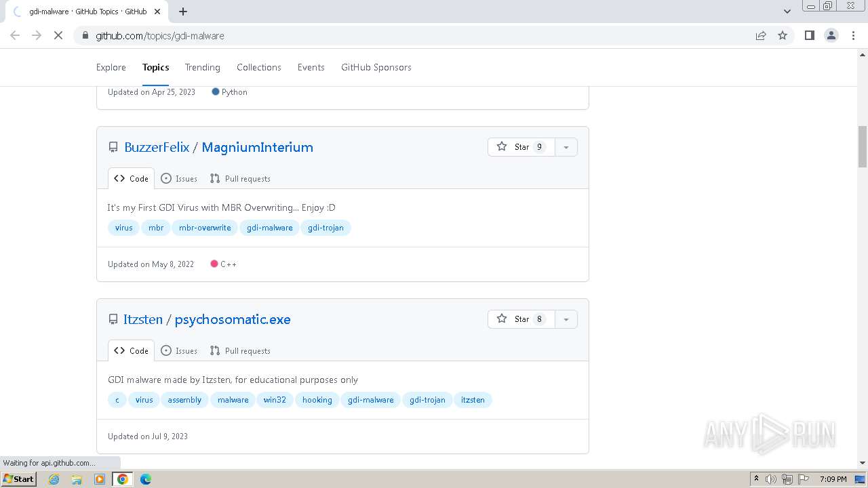
Task: Open GitHub Sponsors
Action: [376, 67]
